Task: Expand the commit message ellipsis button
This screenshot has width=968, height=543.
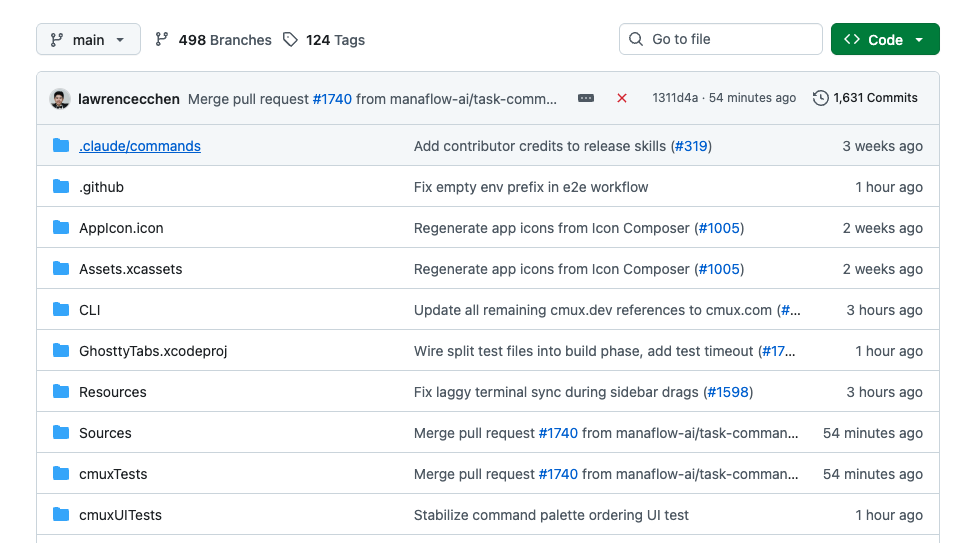Action: pyautogui.click(x=586, y=98)
